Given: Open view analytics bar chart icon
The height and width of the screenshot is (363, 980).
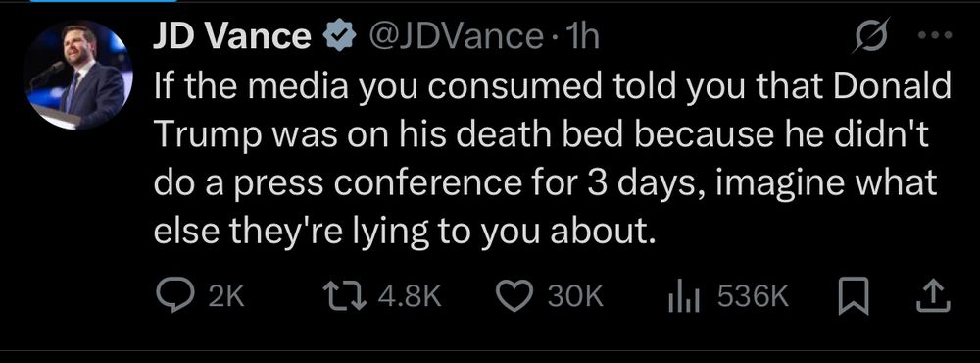Looking at the screenshot, I should [686, 296].
